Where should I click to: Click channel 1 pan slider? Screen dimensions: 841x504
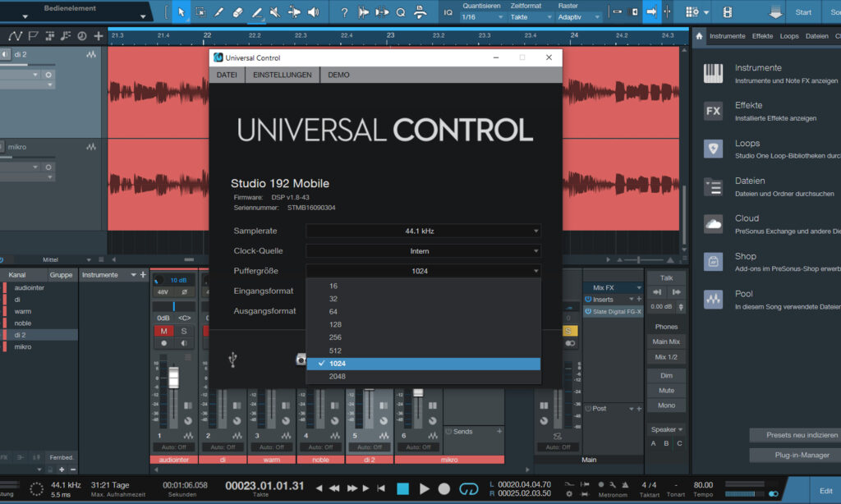174,306
